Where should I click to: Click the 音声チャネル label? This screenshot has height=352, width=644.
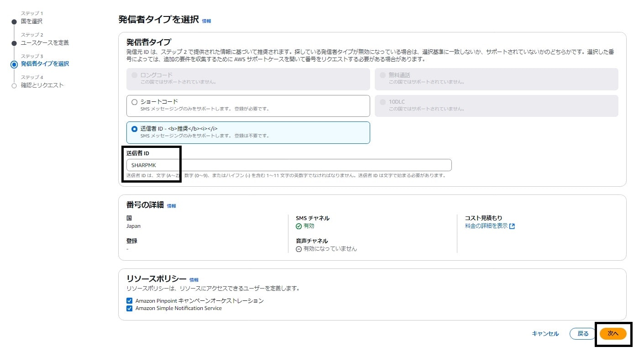tap(312, 241)
